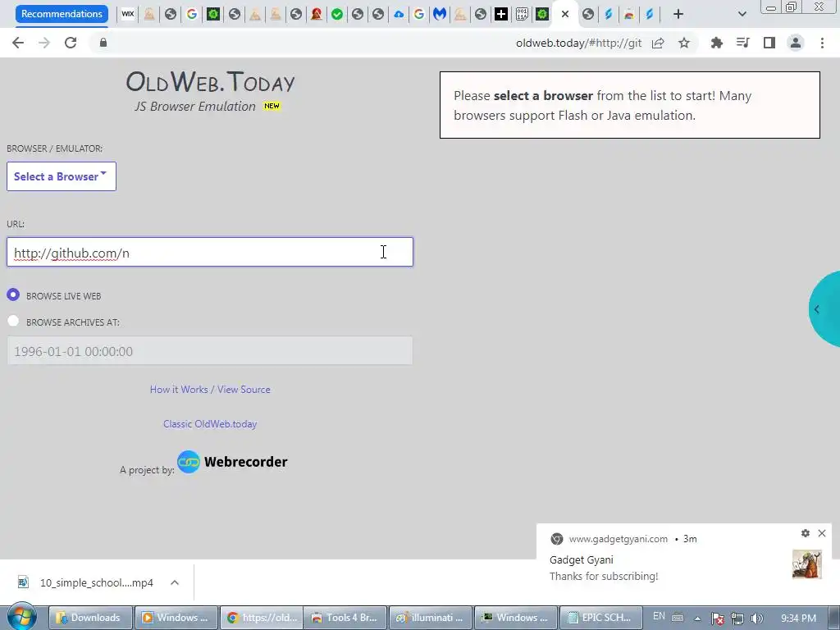Switch to the black plus-icon tab
This screenshot has height=630, width=840.
point(501,15)
